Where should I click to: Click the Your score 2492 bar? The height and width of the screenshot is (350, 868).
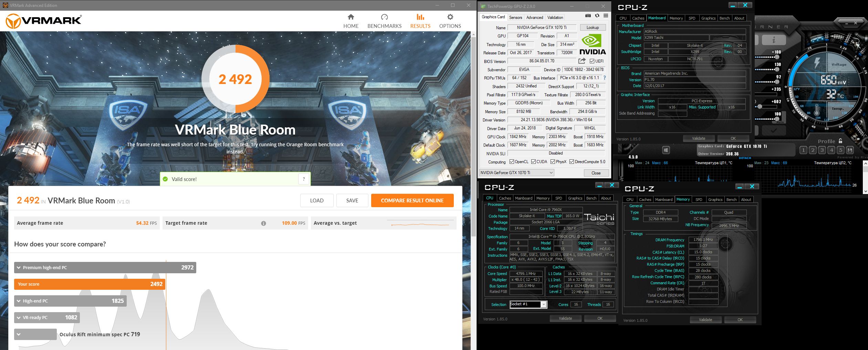[x=90, y=284]
